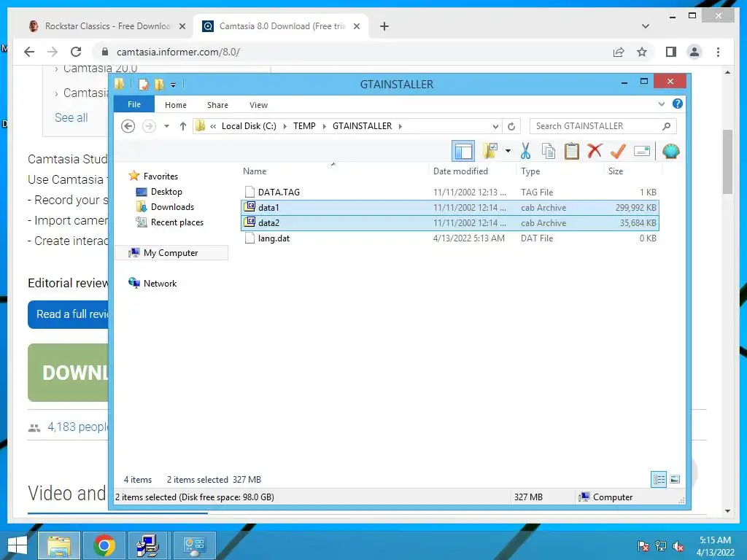The height and width of the screenshot is (560, 747).
Task: Go up one folder level
Action: pyautogui.click(x=183, y=126)
